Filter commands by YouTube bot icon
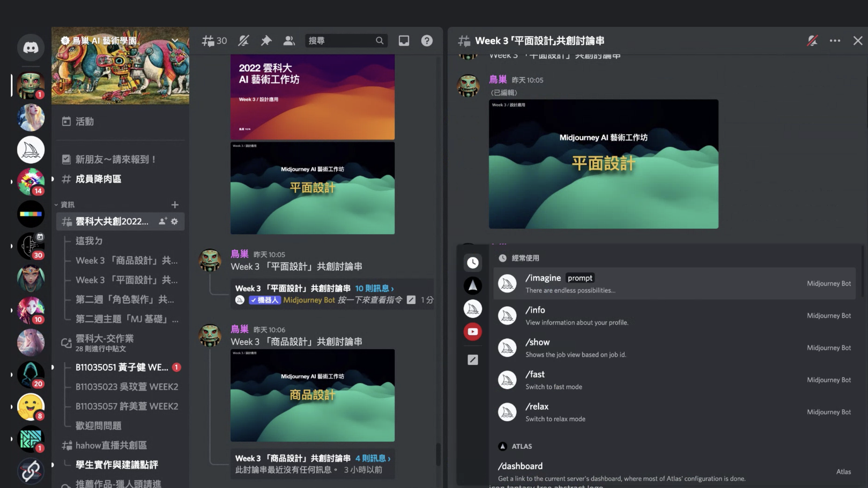 [x=473, y=332]
